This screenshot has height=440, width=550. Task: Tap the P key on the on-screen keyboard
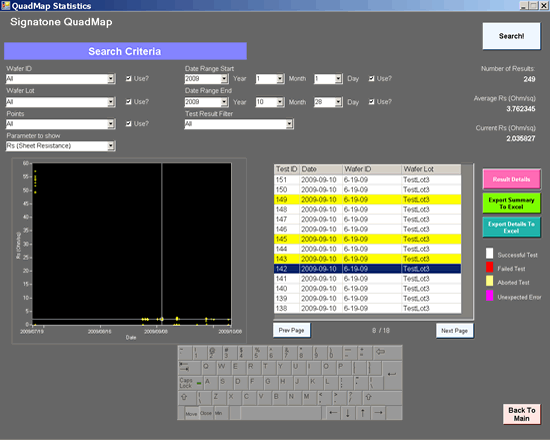coord(344,368)
